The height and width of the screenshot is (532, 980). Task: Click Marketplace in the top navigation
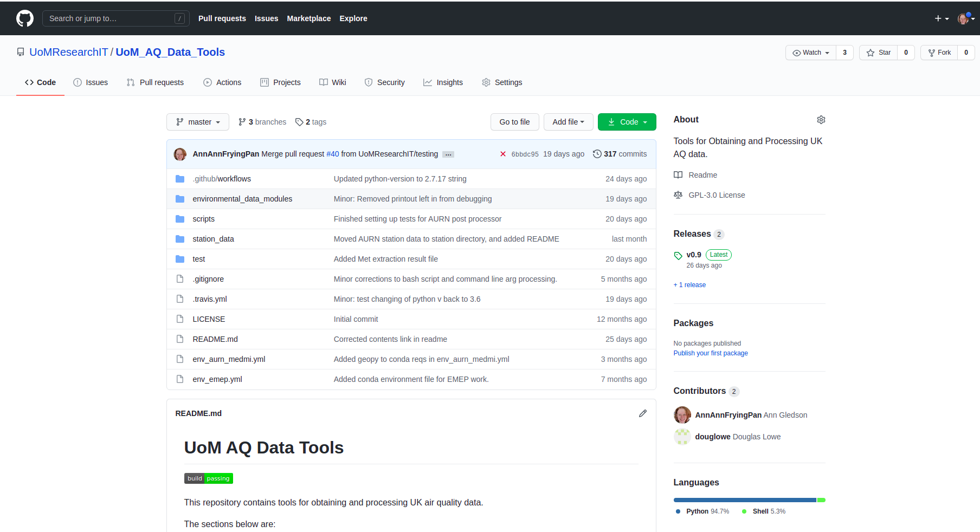click(x=309, y=18)
